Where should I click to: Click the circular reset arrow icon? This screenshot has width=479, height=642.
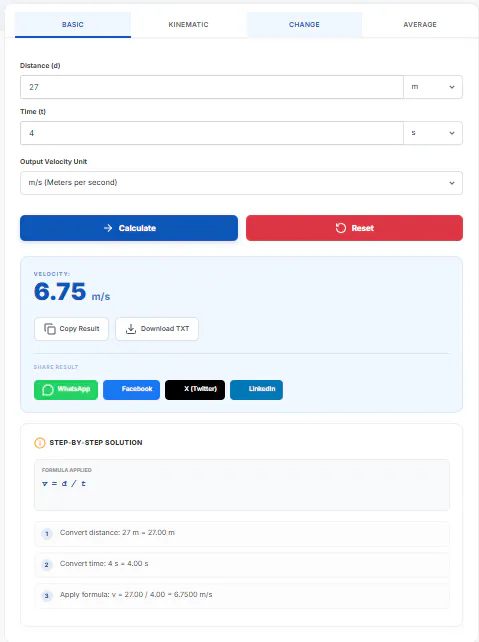[x=341, y=228]
